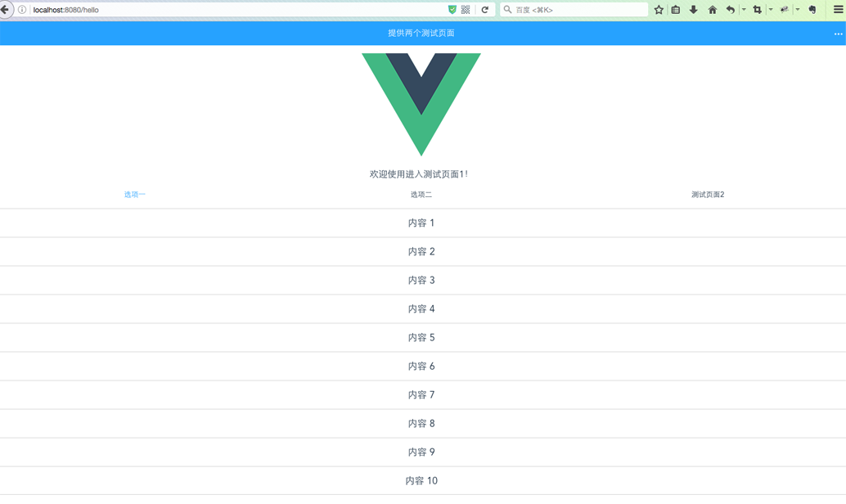Open the 测试页面2 tab
The height and width of the screenshot is (504, 846).
click(x=708, y=194)
